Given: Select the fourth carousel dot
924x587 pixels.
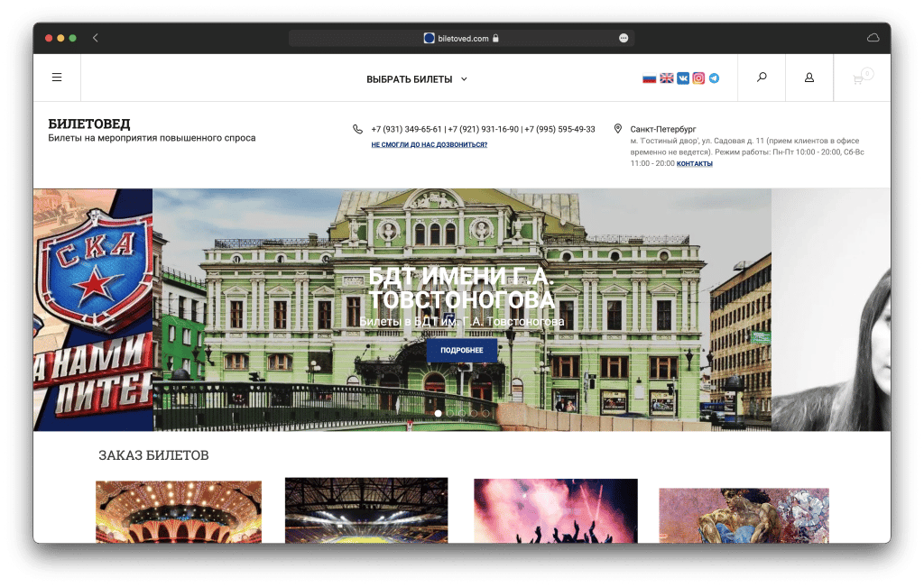Looking at the screenshot, I should 473,413.
